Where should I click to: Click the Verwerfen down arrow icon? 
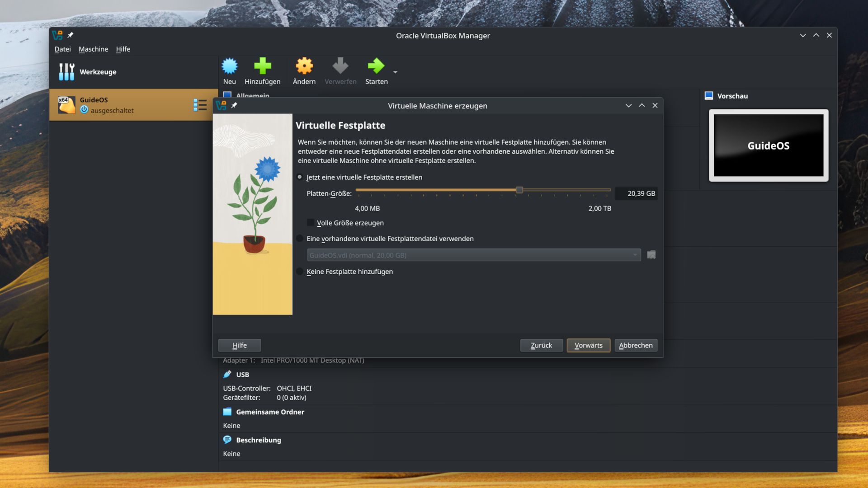340,66
